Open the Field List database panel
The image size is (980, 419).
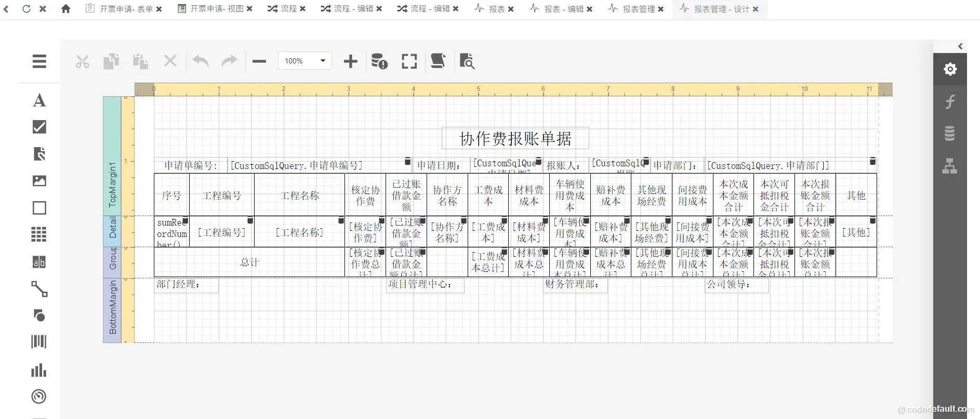(x=949, y=134)
